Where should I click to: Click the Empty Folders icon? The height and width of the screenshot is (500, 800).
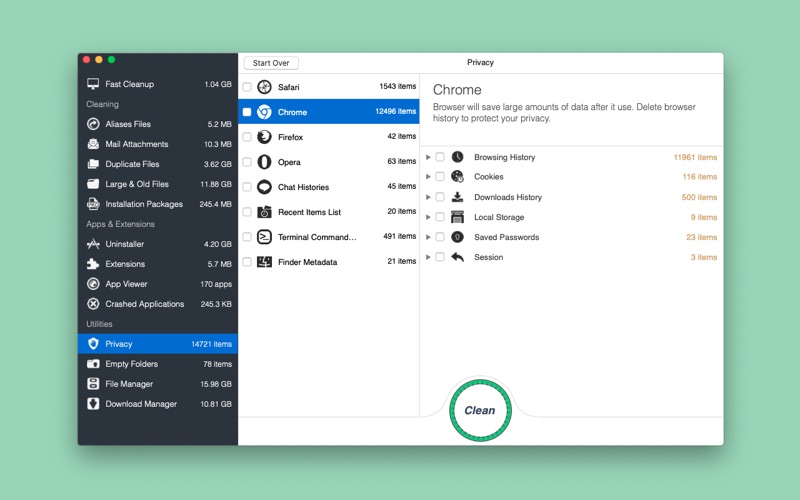[93, 364]
